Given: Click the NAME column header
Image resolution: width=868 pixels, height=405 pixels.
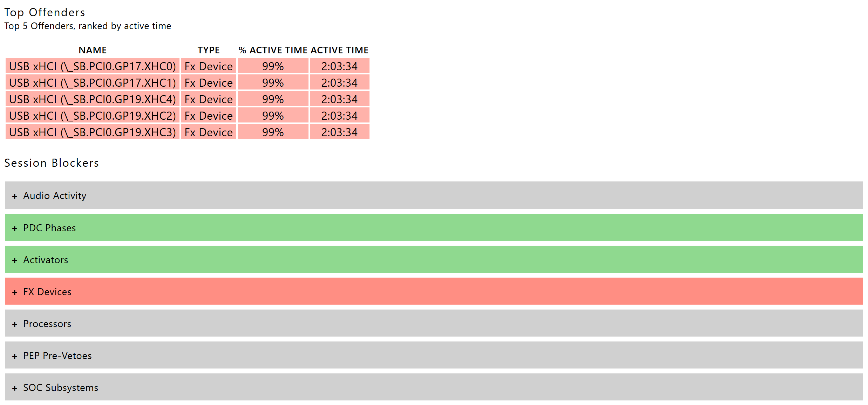Looking at the screenshot, I should (93, 50).
